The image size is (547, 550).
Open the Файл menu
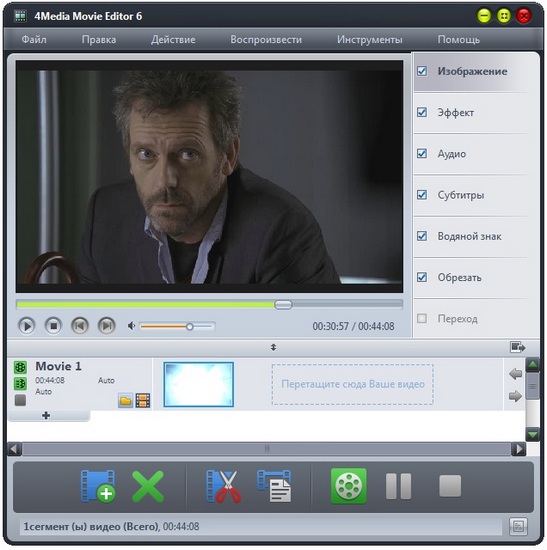(x=34, y=39)
